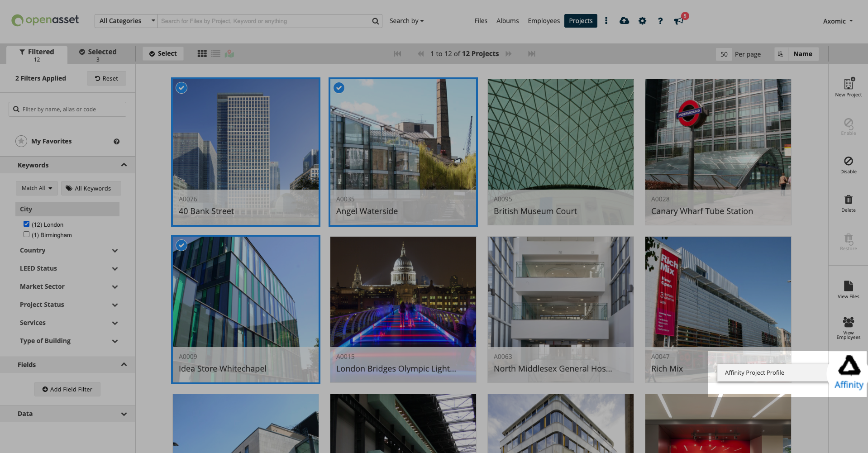Expand the Data section
The height and width of the screenshot is (453, 868).
pos(124,414)
